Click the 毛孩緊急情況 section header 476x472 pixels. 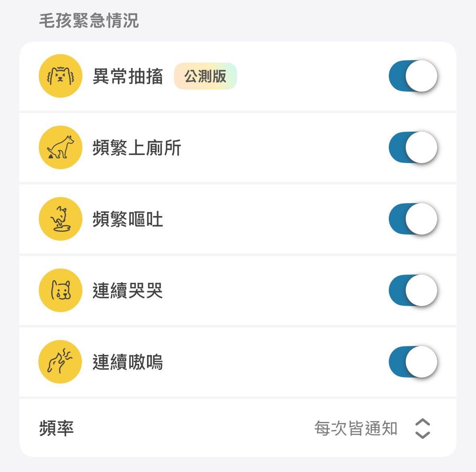89,21
